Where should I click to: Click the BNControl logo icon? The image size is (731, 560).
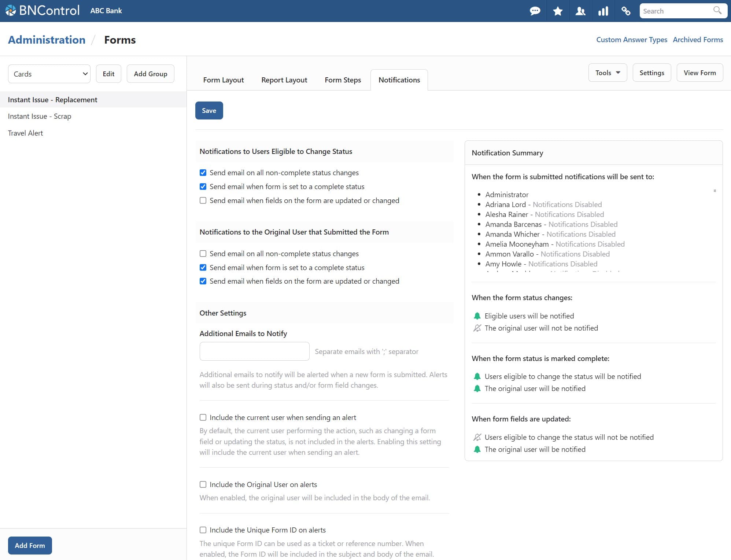pyautogui.click(x=11, y=10)
